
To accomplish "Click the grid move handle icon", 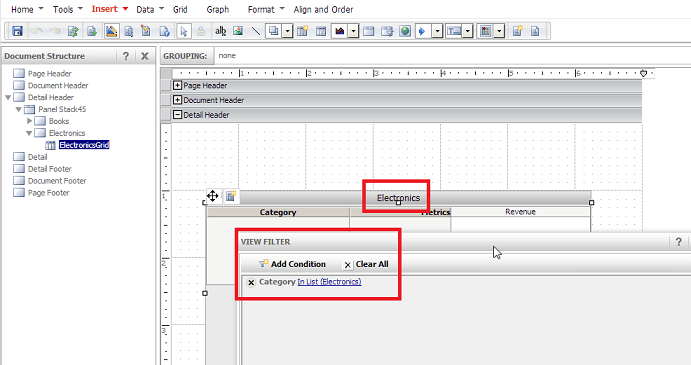I will [x=213, y=196].
